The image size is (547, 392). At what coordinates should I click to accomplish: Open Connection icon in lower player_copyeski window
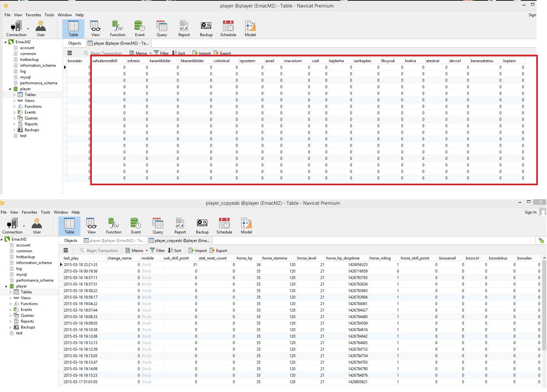pos(12,226)
